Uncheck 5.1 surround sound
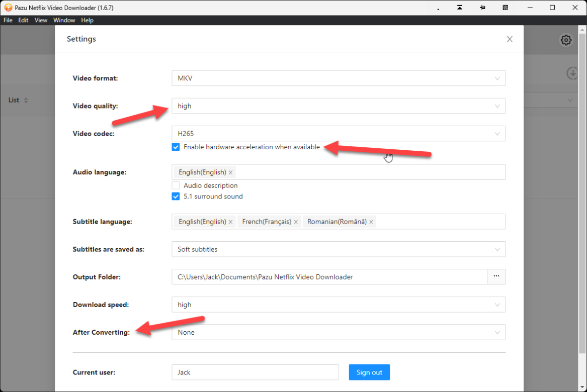This screenshot has height=392, width=587. tap(176, 197)
